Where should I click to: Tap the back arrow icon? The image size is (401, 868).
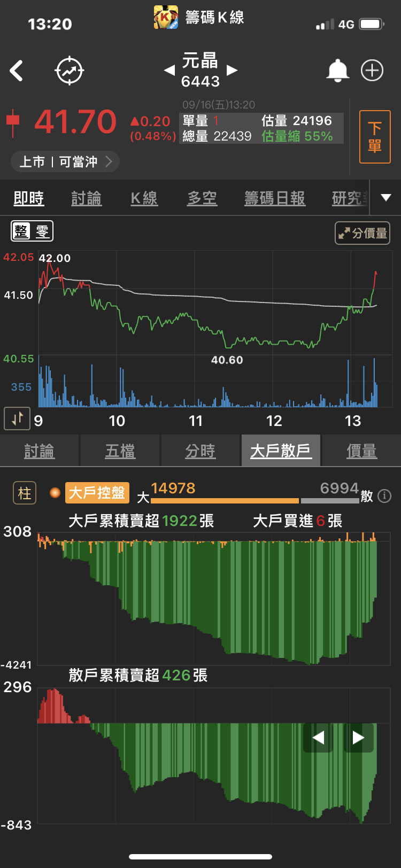tap(17, 71)
